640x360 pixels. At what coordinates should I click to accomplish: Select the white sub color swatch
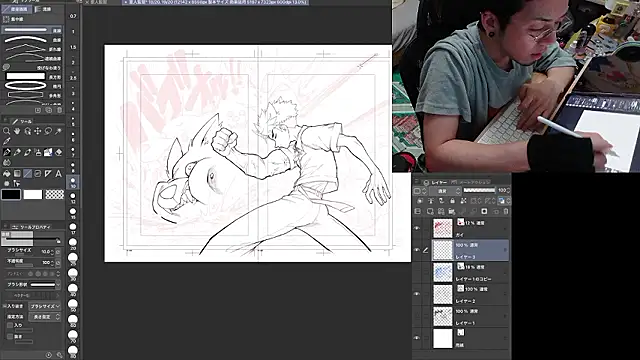click(x=33, y=195)
